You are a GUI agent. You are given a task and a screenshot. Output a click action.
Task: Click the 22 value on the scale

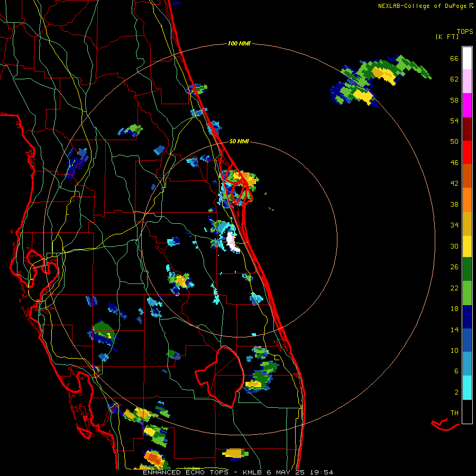pos(454,288)
